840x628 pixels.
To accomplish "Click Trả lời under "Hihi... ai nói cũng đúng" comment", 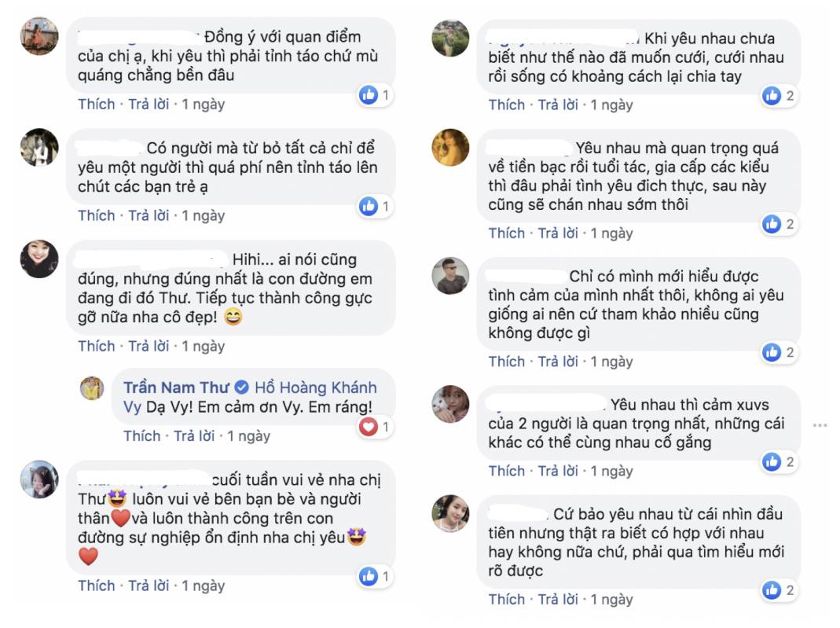I will tap(149, 346).
